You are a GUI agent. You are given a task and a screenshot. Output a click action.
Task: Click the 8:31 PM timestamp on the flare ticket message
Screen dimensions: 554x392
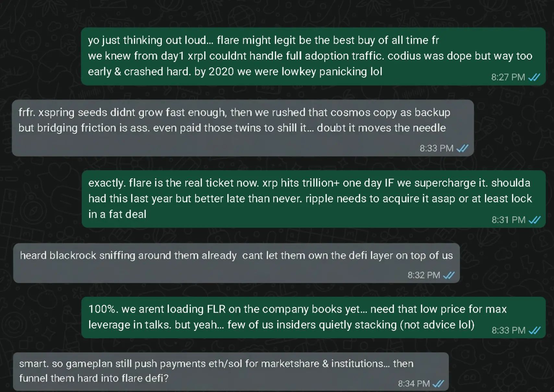click(x=509, y=220)
